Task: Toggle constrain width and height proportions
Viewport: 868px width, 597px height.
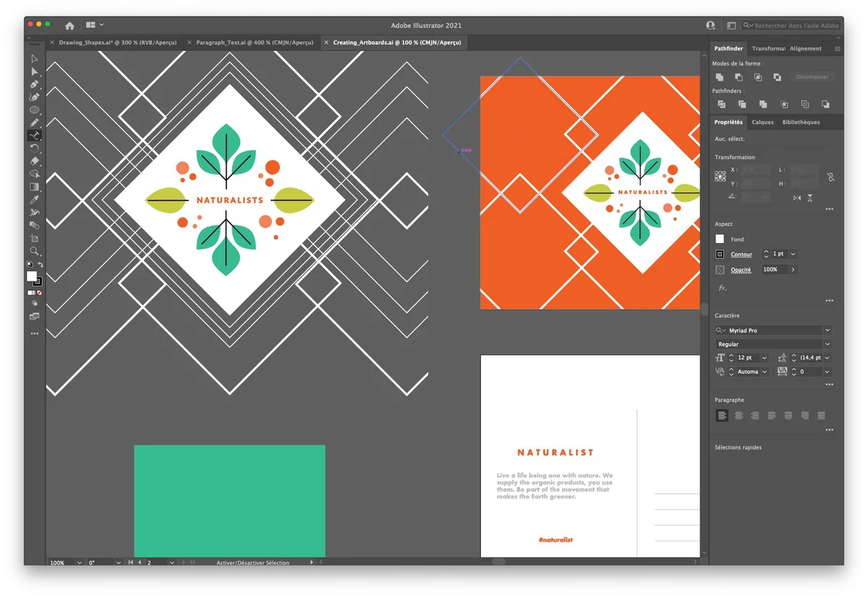Action: click(830, 177)
